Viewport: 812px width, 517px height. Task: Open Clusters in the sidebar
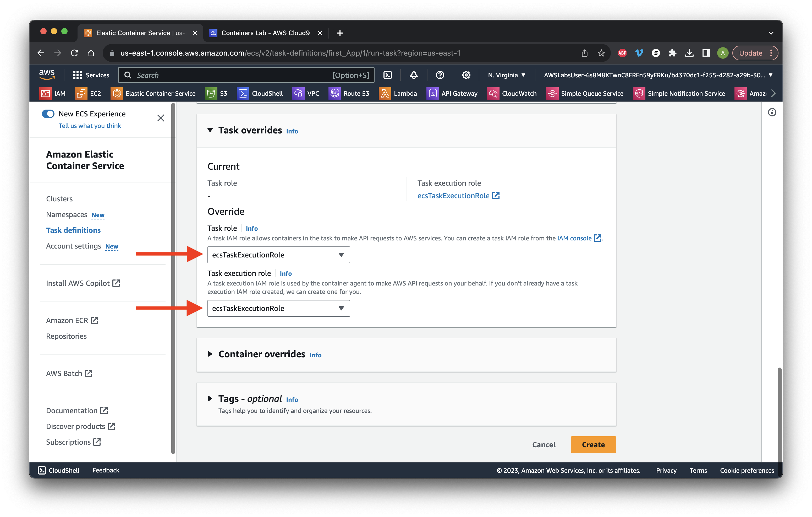(59, 199)
